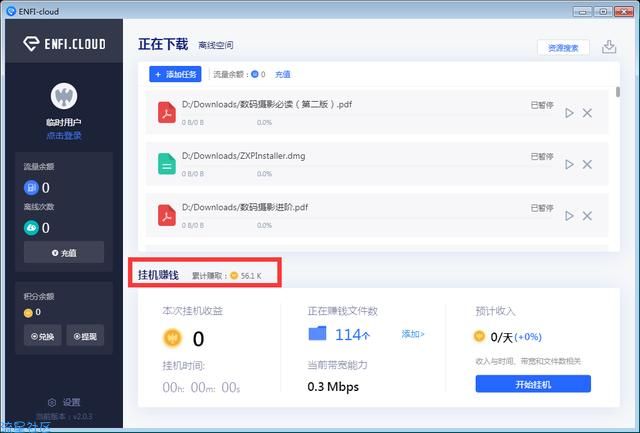Image resolution: width=640 pixels, height=433 pixels.
Task: Remove the ZXPInstaller.dmg task
Action: [x=587, y=164]
